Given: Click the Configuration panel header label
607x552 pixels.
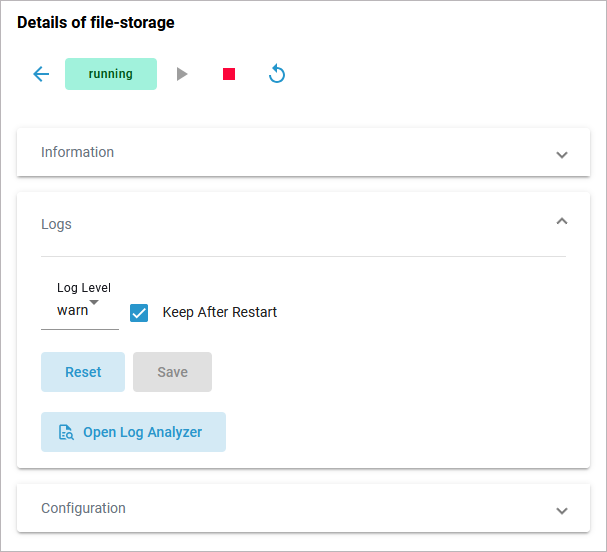Looking at the screenshot, I should pyautogui.click(x=83, y=508).
